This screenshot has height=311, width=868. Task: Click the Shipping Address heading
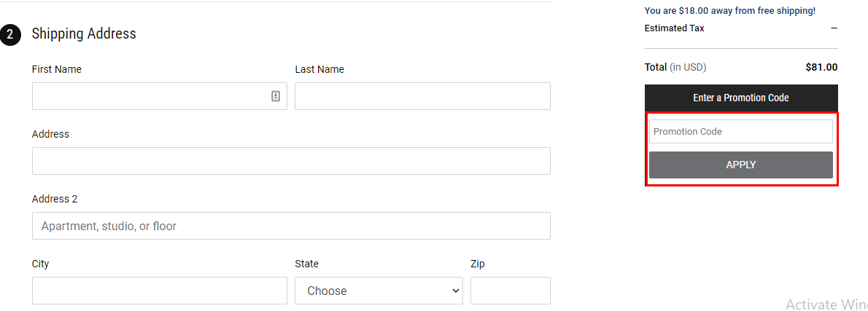point(84,34)
